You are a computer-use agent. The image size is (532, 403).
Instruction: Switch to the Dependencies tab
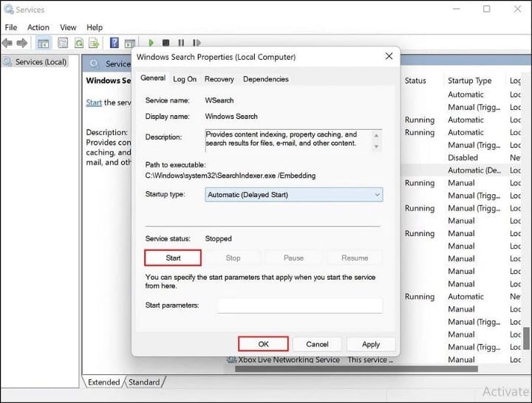266,79
